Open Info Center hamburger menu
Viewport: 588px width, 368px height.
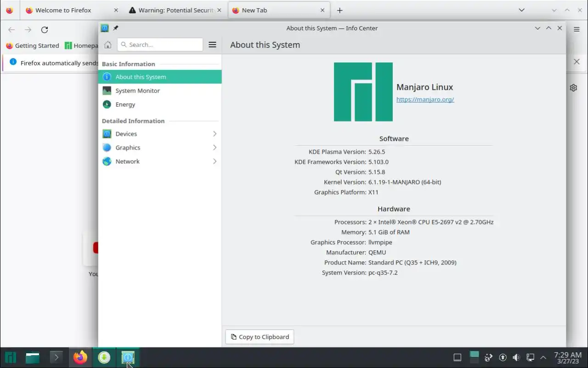[212, 45]
